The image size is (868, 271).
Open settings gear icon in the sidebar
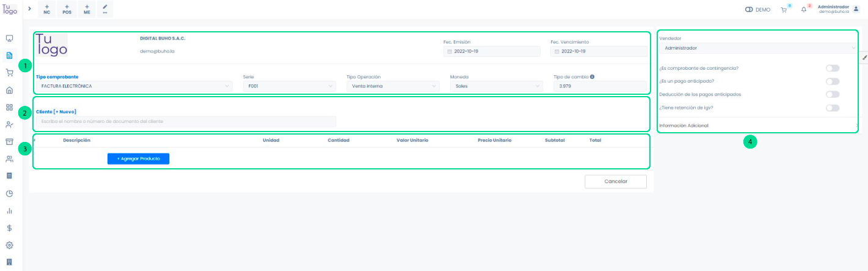[9, 245]
